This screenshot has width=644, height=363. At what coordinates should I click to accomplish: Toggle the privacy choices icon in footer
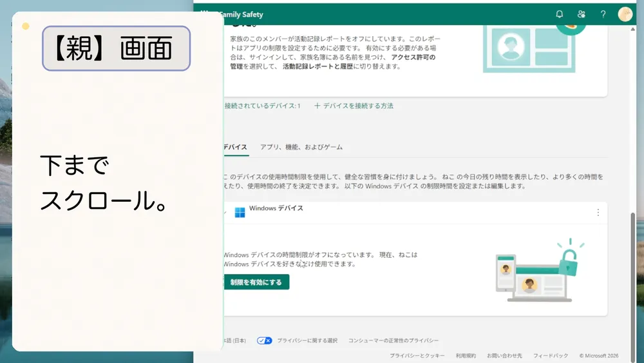[264, 340]
